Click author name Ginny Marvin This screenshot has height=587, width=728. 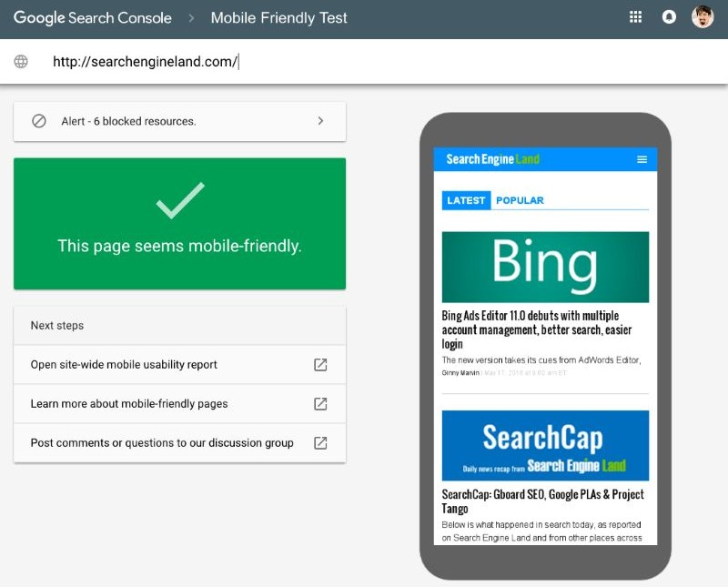[460, 373]
